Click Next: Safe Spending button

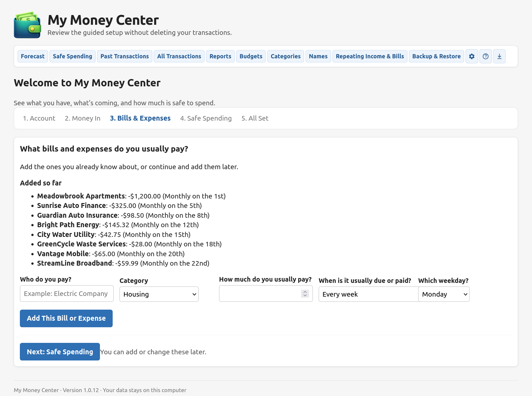coord(60,352)
